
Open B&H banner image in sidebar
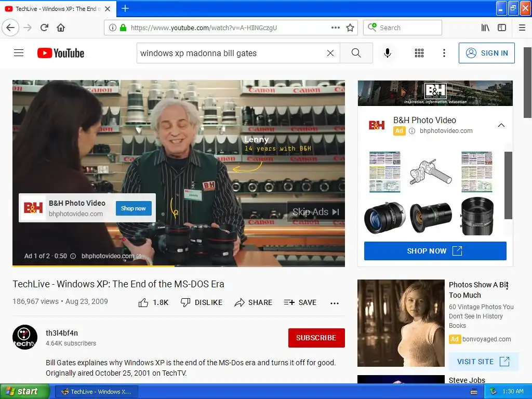tap(435, 93)
